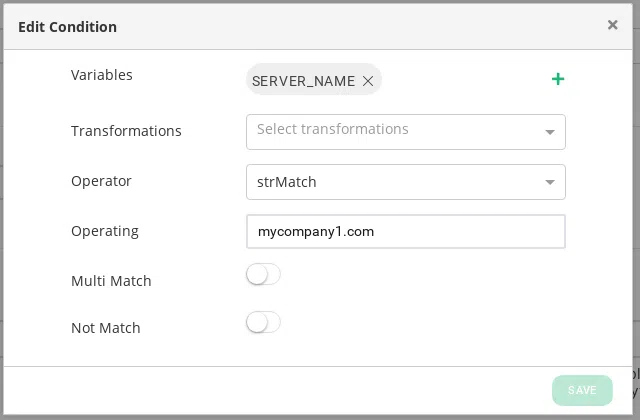Open the Operator dropdown arrow

click(549, 182)
